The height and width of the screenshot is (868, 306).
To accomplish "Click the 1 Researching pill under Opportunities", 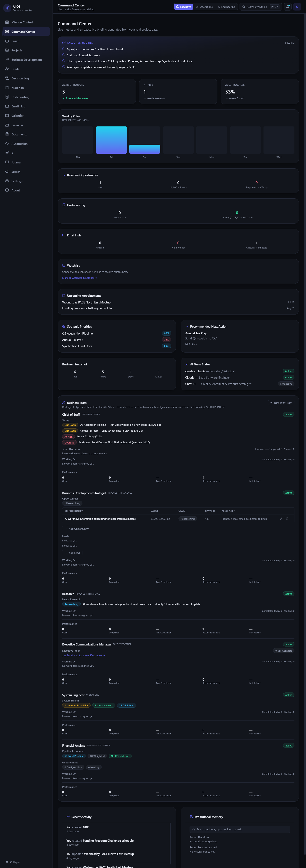I will click(72, 503).
